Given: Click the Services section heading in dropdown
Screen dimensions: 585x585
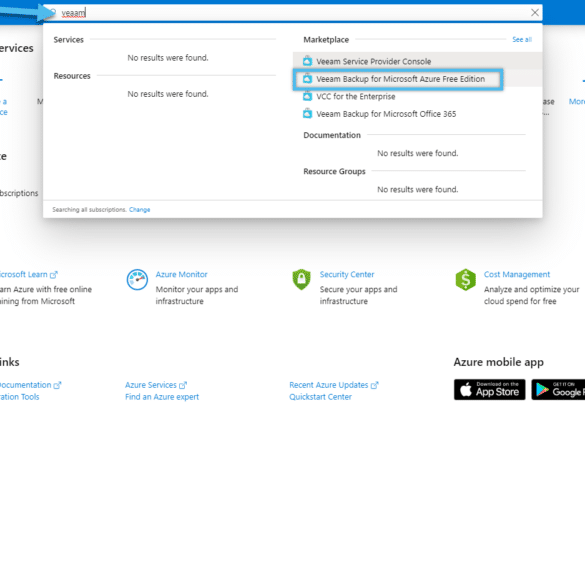Looking at the screenshot, I should point(68,40).
